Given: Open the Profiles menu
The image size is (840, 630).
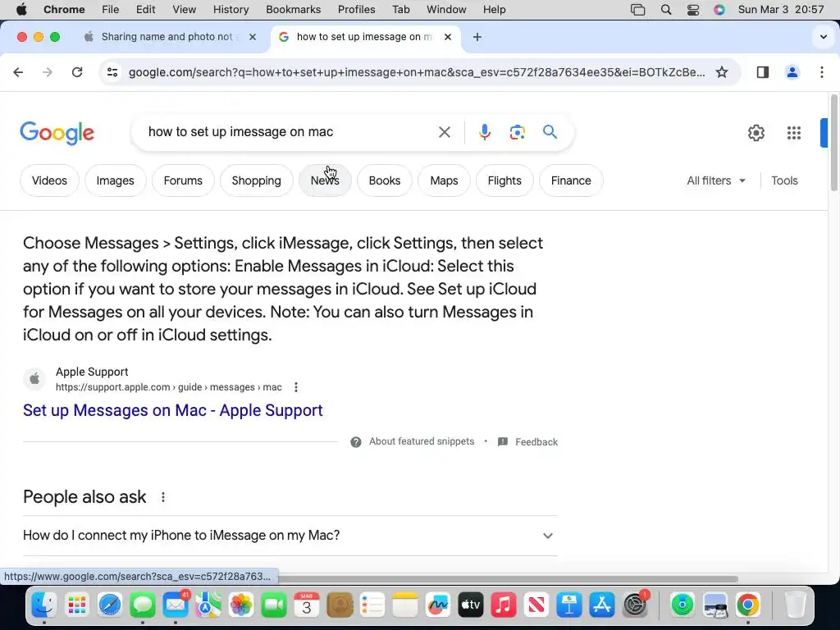Looking at the screenshot, I should click(356, 10).
